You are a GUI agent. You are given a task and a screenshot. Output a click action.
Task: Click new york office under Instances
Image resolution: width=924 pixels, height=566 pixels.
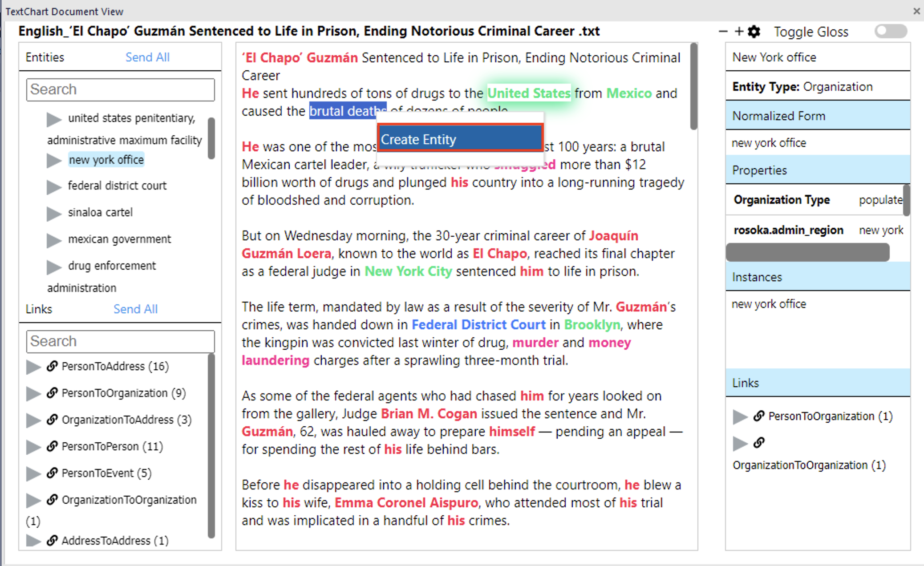click(769, 304)
